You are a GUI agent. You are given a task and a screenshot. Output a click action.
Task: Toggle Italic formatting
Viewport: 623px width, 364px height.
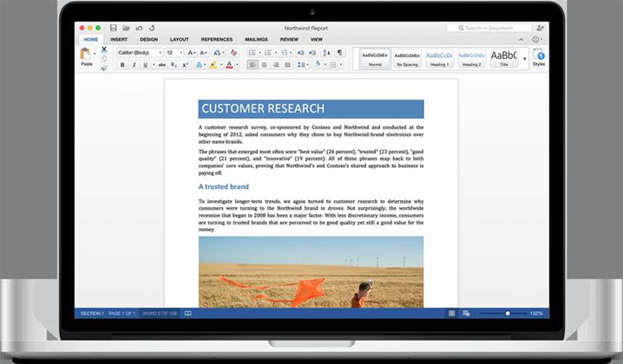point(134,65)
